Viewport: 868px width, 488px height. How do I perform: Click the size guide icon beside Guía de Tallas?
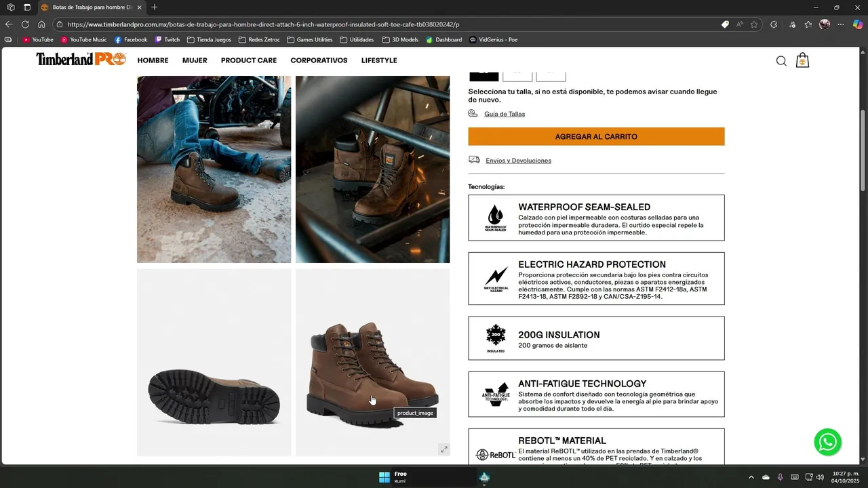pyautogui.click(x=473, y=114)
